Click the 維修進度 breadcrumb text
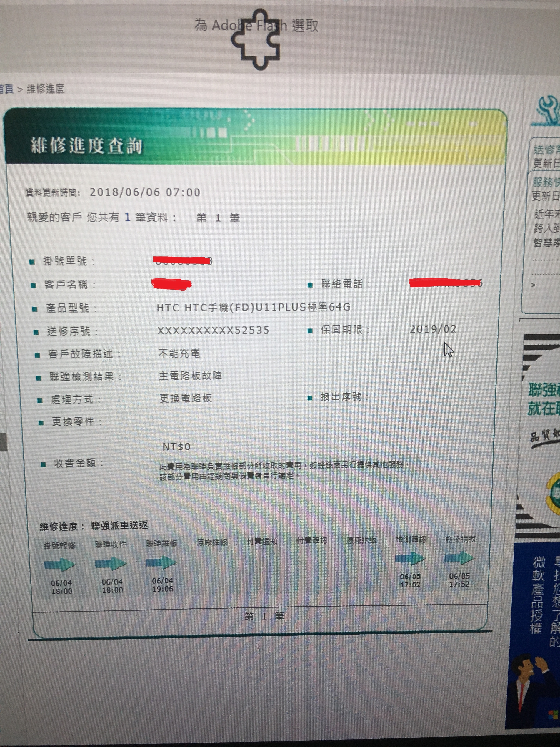This screenshot has width=560, height=747. click(x=45, y=89)
